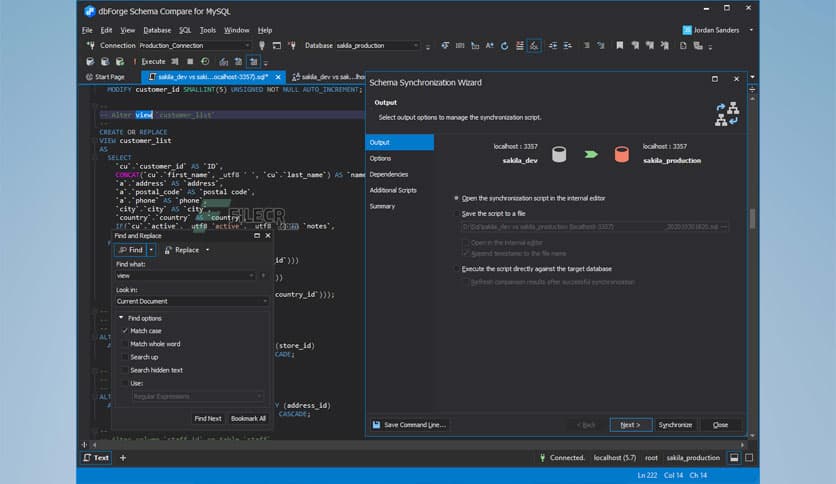Click the grey sakila_dev source database icon
The width and height of the screenshot is (836, 484).
[559, 154]
